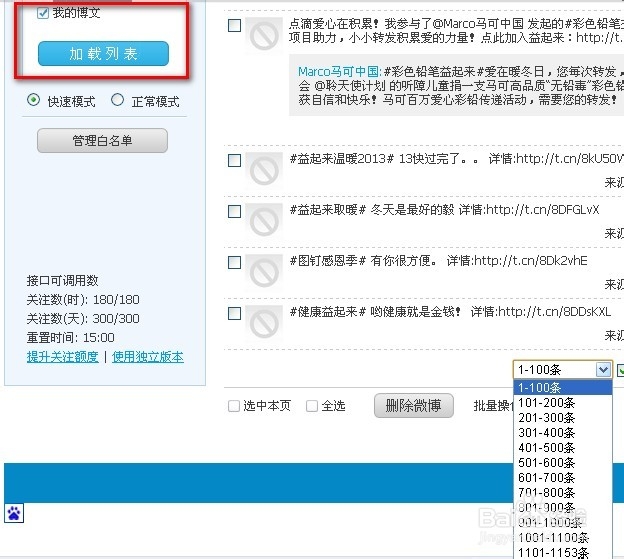
Task: Choose 501-600条 from the dropdown list
Action: tap(563, 463)
